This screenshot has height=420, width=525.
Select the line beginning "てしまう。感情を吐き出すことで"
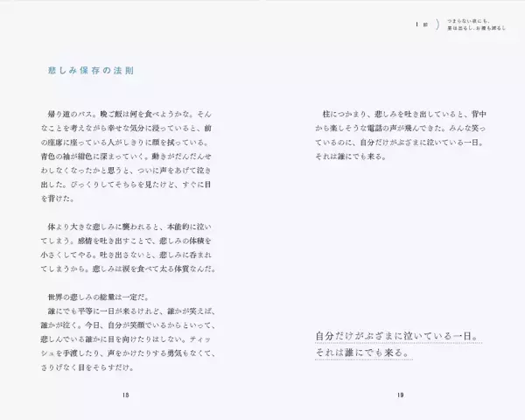126,241
